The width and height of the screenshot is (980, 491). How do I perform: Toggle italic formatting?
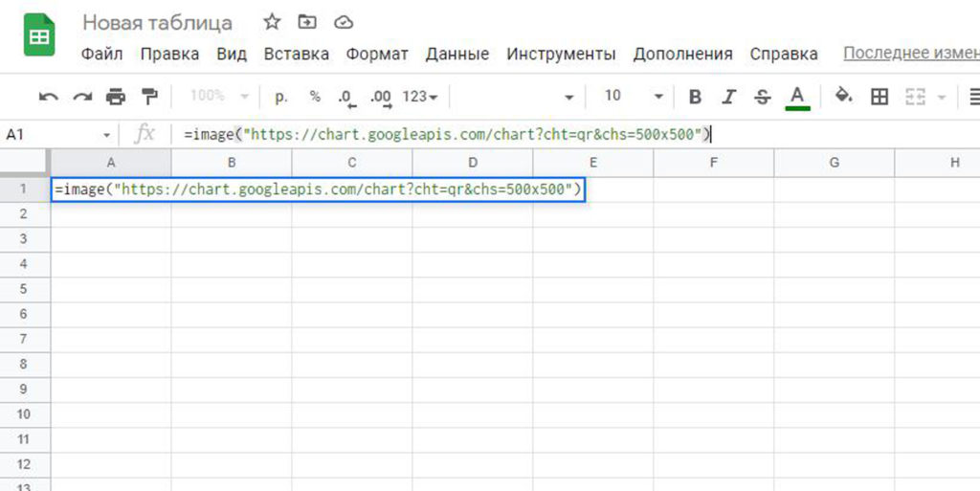tap(729, 97)
